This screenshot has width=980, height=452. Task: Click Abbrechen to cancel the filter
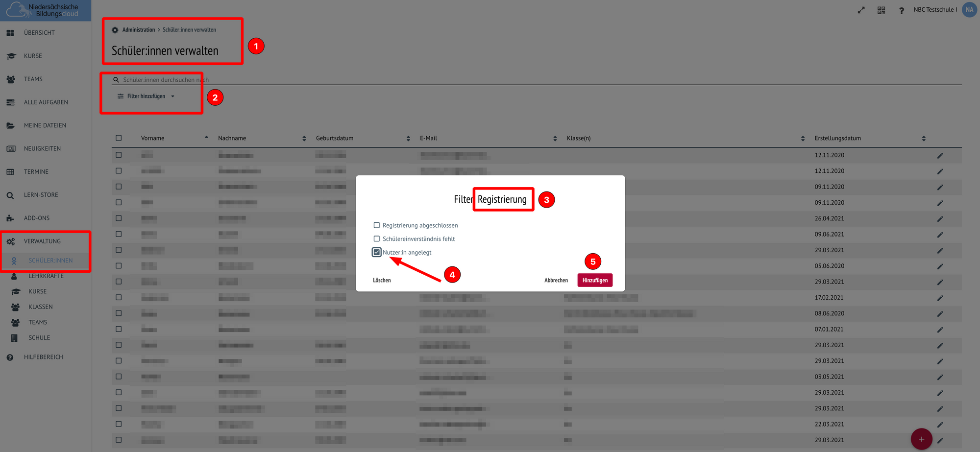(556, 281)
